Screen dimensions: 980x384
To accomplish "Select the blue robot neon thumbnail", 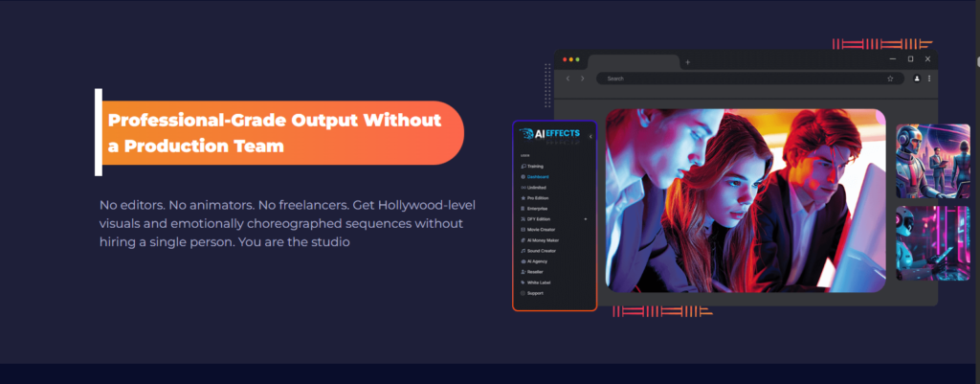I will 932,243.
